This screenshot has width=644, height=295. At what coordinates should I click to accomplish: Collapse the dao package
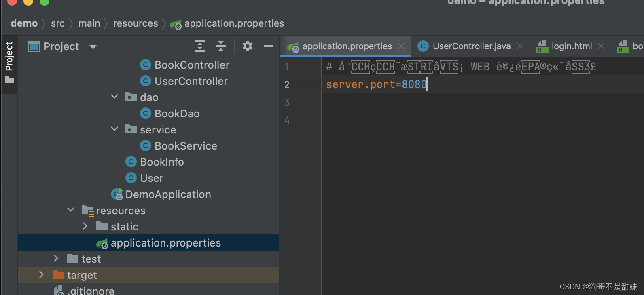click(114, 97)
